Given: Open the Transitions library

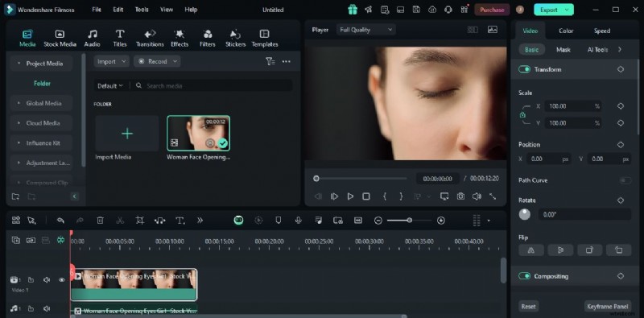Looking at the screenshot, I should 150,38.
